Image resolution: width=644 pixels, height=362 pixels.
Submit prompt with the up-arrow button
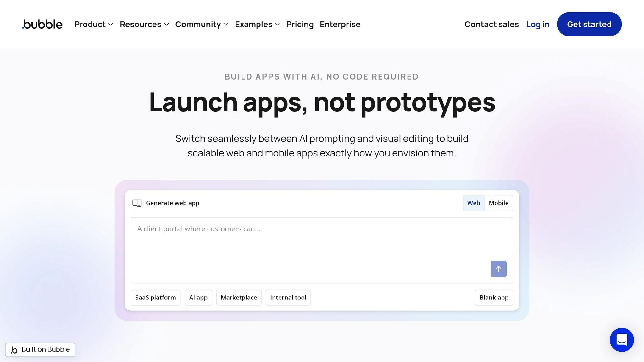pyautogui.click(x=498, y=269)
